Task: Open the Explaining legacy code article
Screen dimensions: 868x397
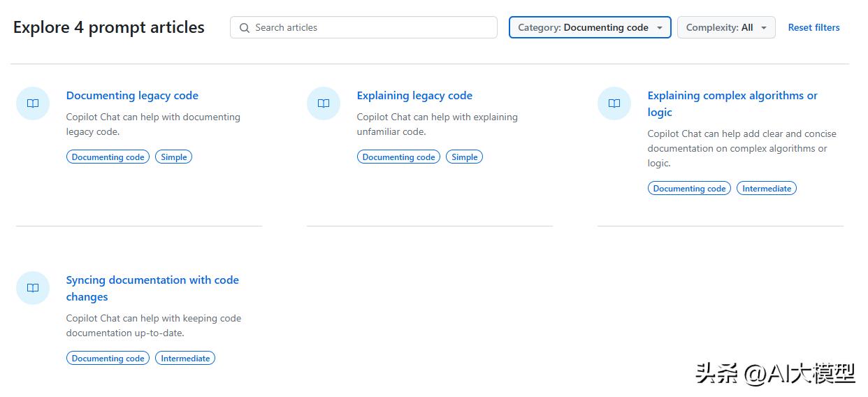Action: [414, 96]
